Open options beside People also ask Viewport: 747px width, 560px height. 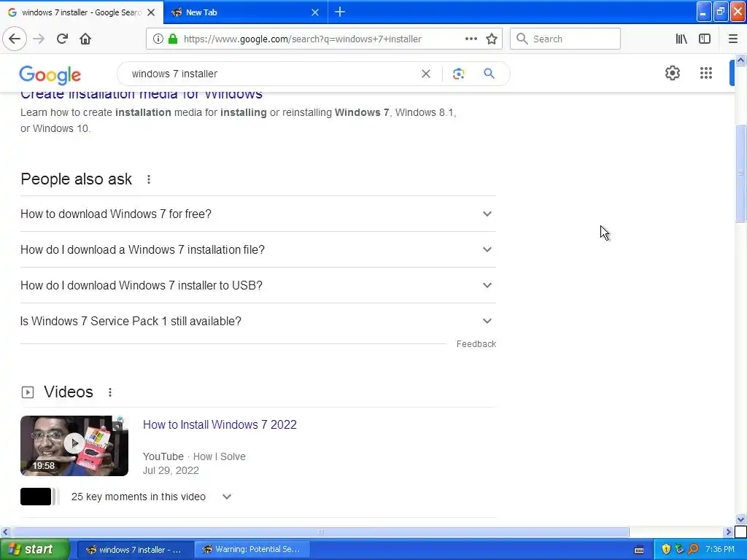149,179
